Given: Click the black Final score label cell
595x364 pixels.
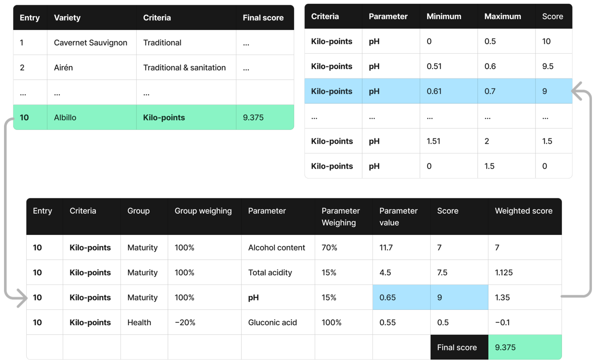Looking at the screenshot, I should 457,347.
